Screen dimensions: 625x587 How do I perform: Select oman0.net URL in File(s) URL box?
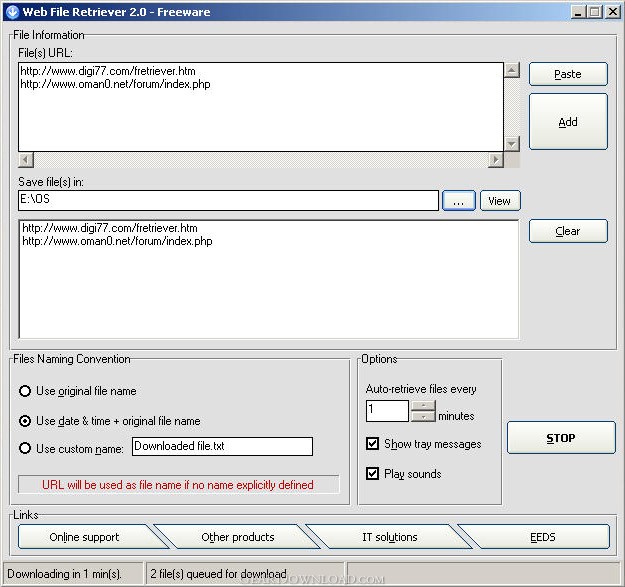click(115, 84)
